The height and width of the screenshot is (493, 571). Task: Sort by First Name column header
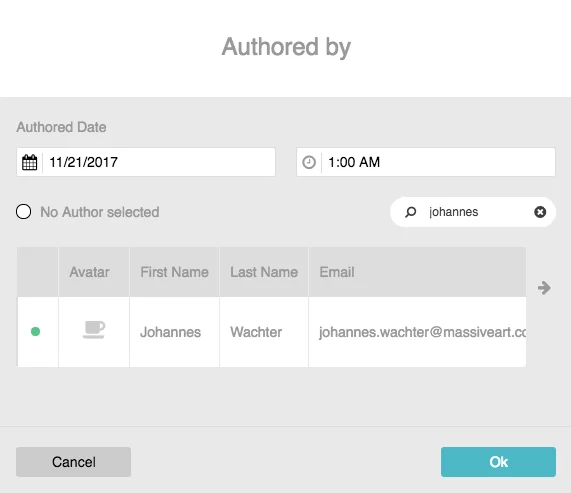[174, 272]
